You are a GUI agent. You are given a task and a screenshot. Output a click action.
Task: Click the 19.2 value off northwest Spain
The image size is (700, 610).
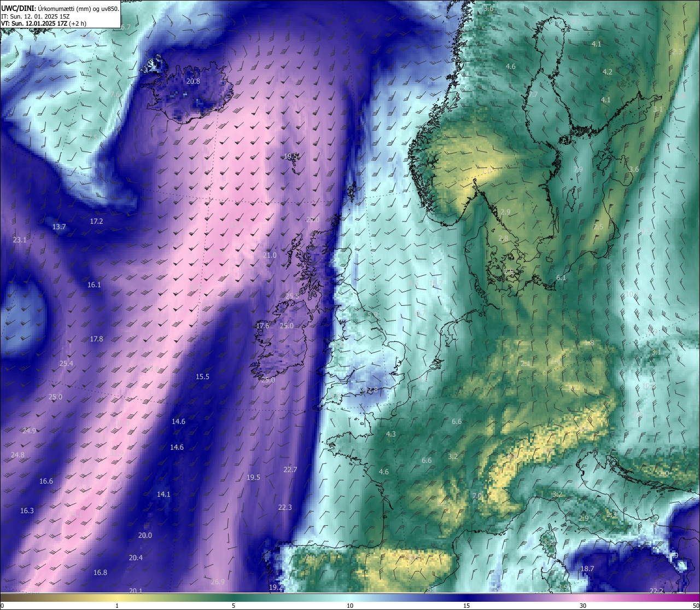click(x=276, y=588)
